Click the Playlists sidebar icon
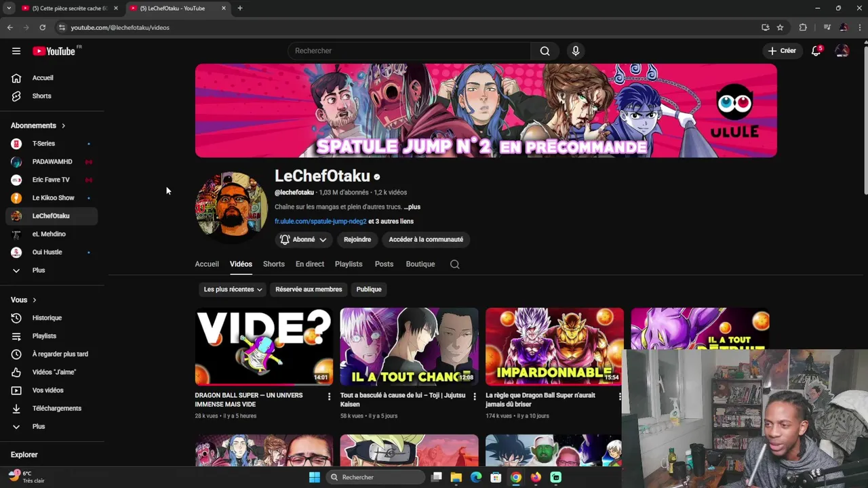Image resolution: width=868 pixels, height=488 pixels. tap(16, 336)
